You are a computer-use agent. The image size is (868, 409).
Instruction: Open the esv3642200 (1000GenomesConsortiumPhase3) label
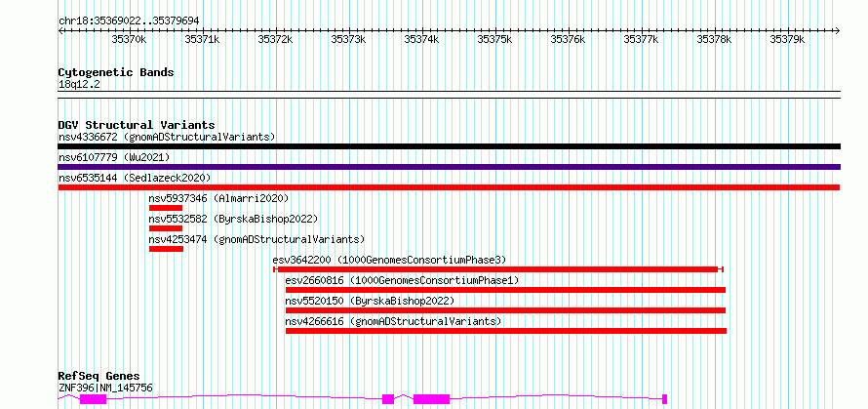(389, 260)
